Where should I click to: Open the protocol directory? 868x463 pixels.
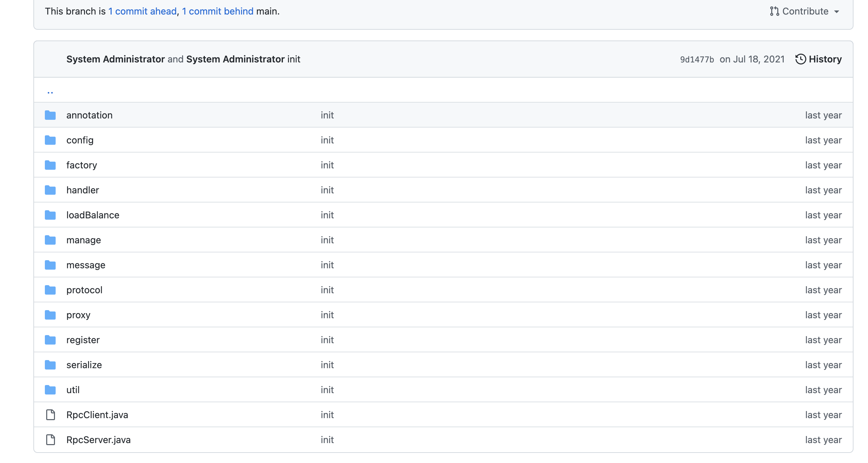tap(84, 290)
